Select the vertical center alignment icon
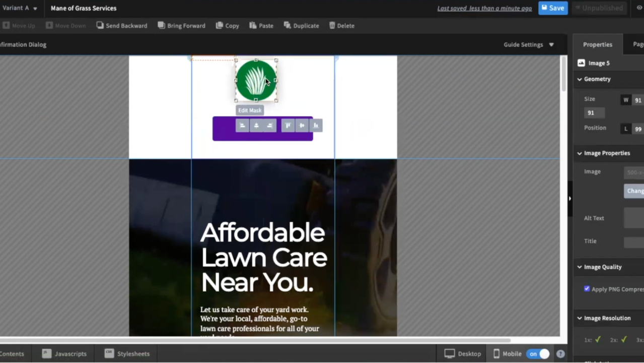The height and width of the screenshot is (363, 644). (x=302, y=126)
